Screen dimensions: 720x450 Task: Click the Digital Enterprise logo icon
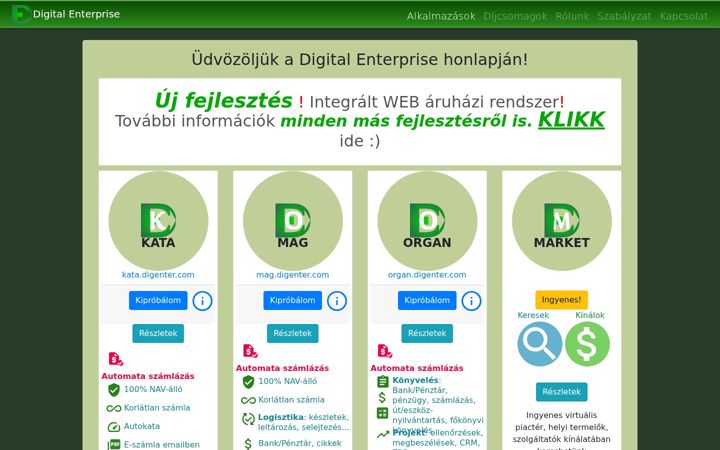tap(21, 14)
